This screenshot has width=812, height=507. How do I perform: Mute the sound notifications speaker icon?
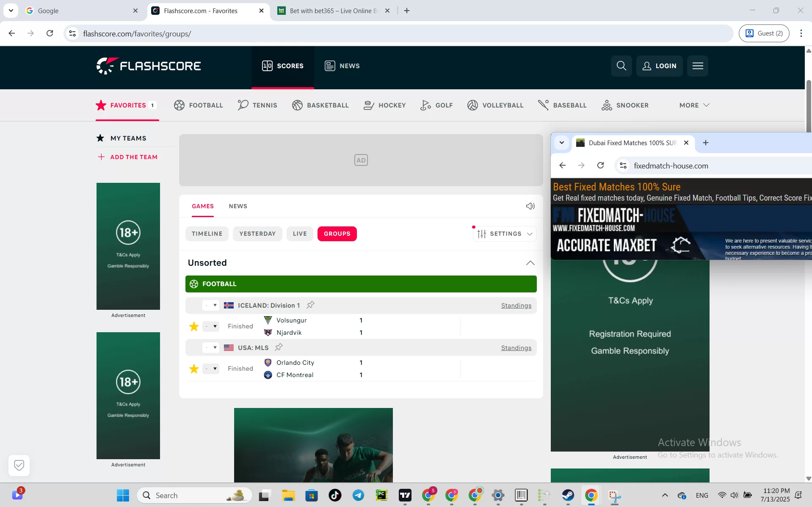530,206
